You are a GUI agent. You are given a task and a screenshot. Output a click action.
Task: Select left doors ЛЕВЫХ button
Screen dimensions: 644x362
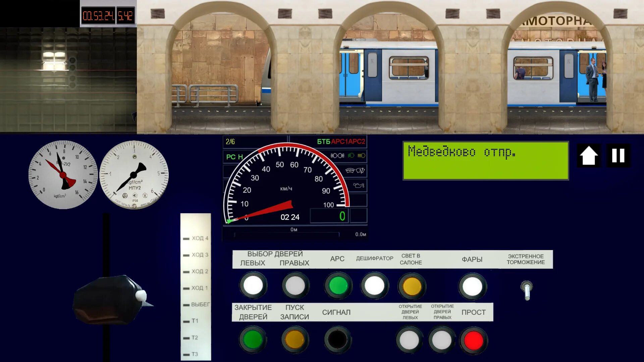pyautogui.click(x=253, y=286)
